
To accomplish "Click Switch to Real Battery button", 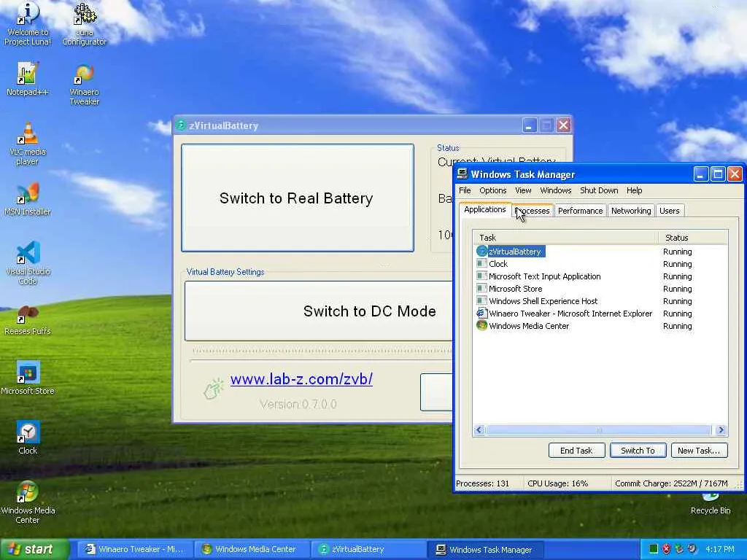I will (x=298, y=198).
